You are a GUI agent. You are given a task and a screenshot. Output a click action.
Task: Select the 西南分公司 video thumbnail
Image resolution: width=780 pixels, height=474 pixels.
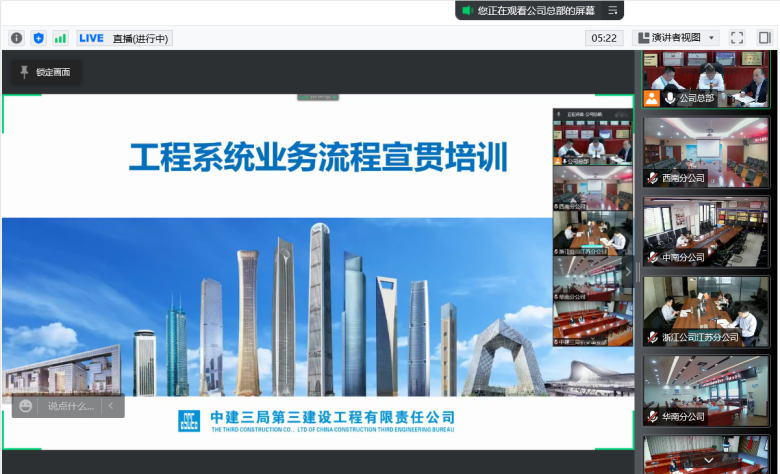pyautogui.click(x=706, y=152)
